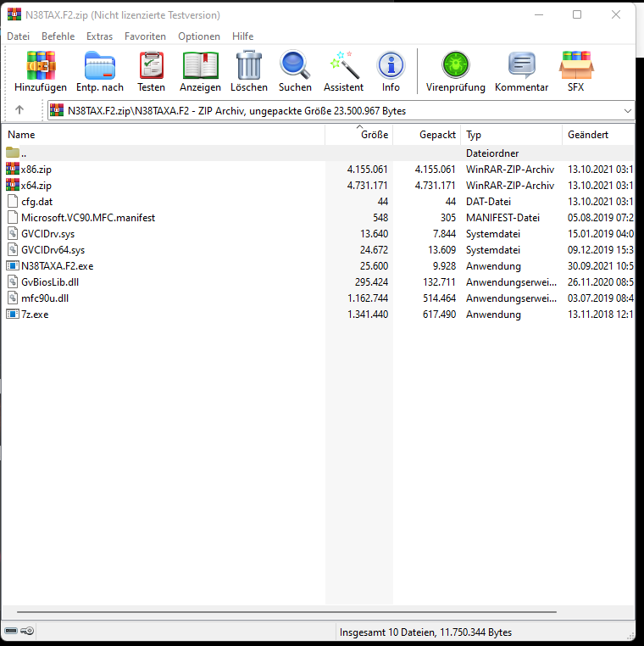
Task: Open the Extras menu
Action: coord(100,36)
